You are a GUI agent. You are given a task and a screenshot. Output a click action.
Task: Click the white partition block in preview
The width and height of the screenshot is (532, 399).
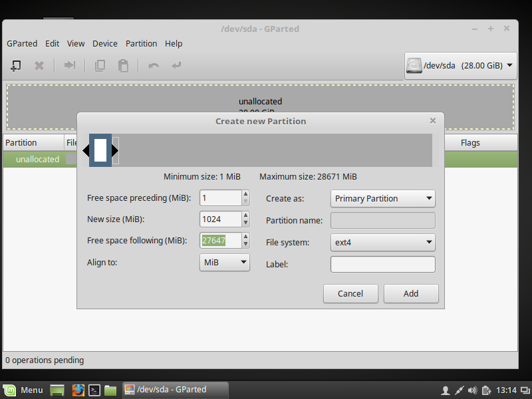(100, 150)
